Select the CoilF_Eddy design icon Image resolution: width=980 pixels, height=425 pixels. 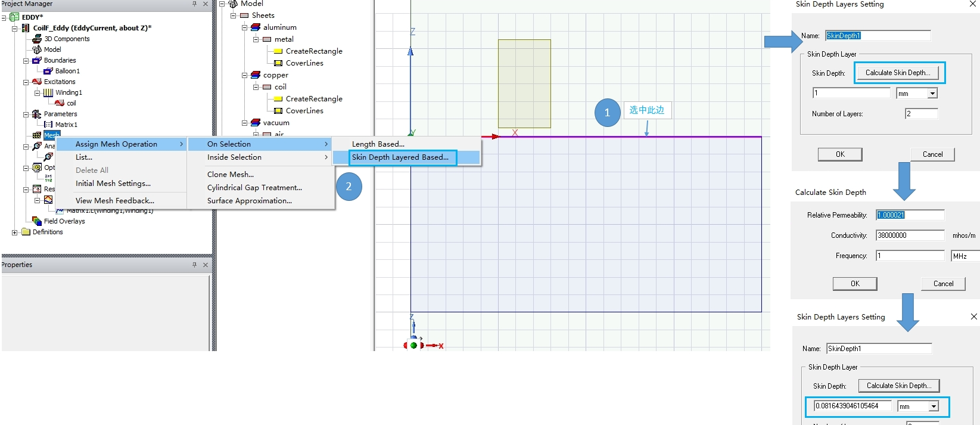coord(26,28)
